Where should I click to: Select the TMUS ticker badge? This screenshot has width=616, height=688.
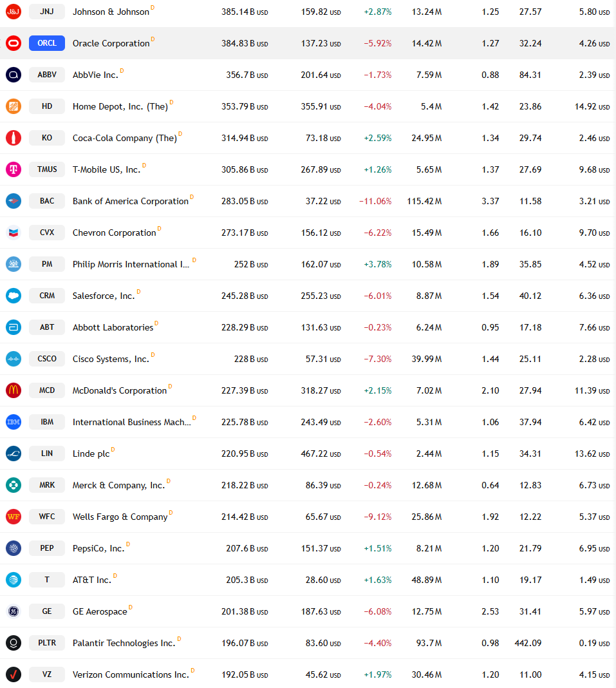47,169
